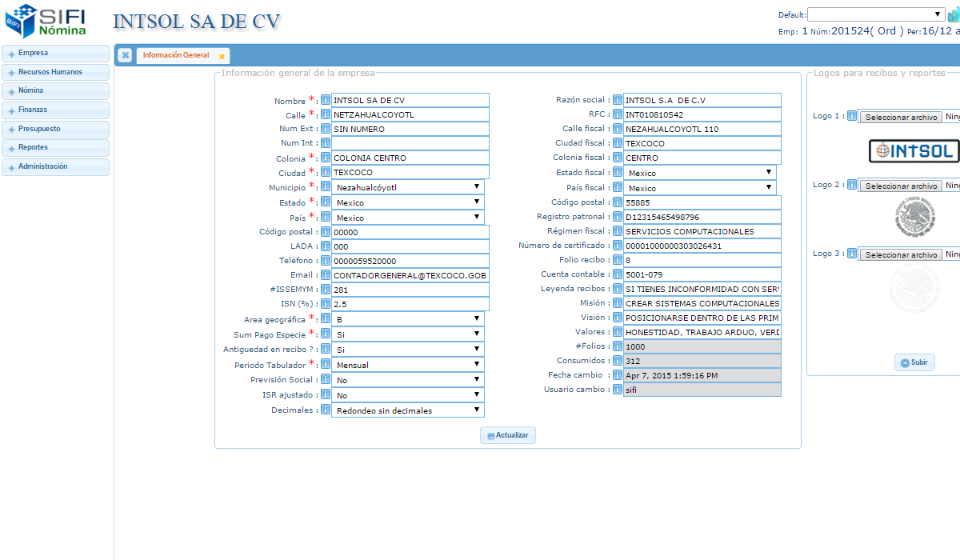This screenshot has height=560, width=960.
Task: Open the Estado fiscal dropdown
Action: [699, 173]
